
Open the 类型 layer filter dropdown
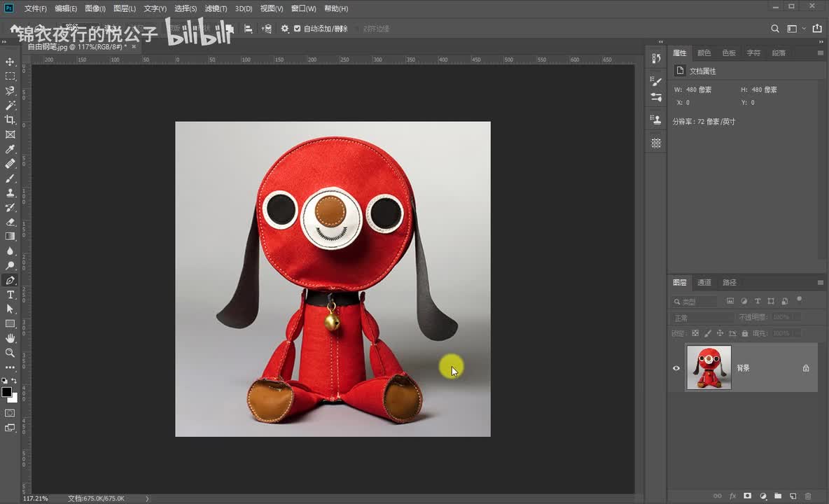[695, 301]
